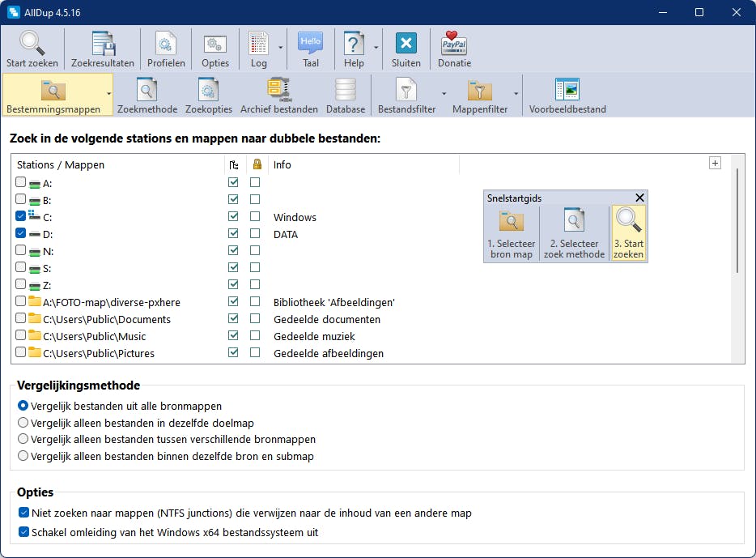Open Opties gear icon in toolbar
Image resolution: width=756 pixels, height=558 pixels.
214,49
